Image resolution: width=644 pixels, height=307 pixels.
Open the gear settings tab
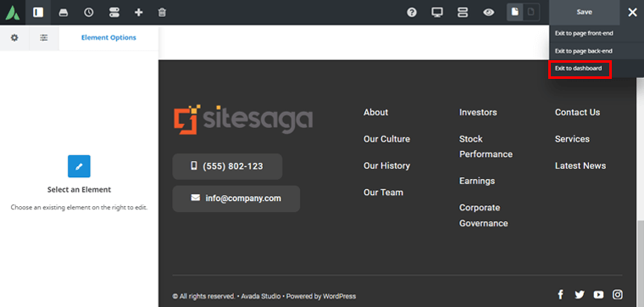coord(14,38)
